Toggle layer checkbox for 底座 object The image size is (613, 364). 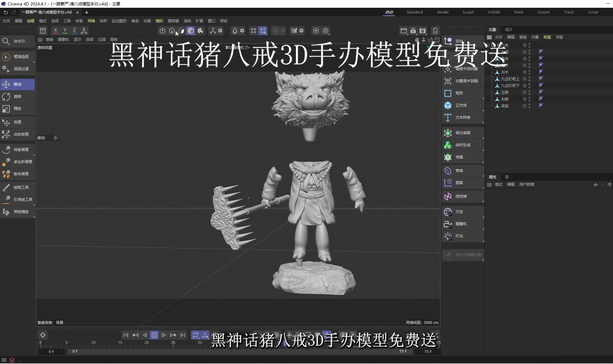pyautogui.click(x=525, y=106)
